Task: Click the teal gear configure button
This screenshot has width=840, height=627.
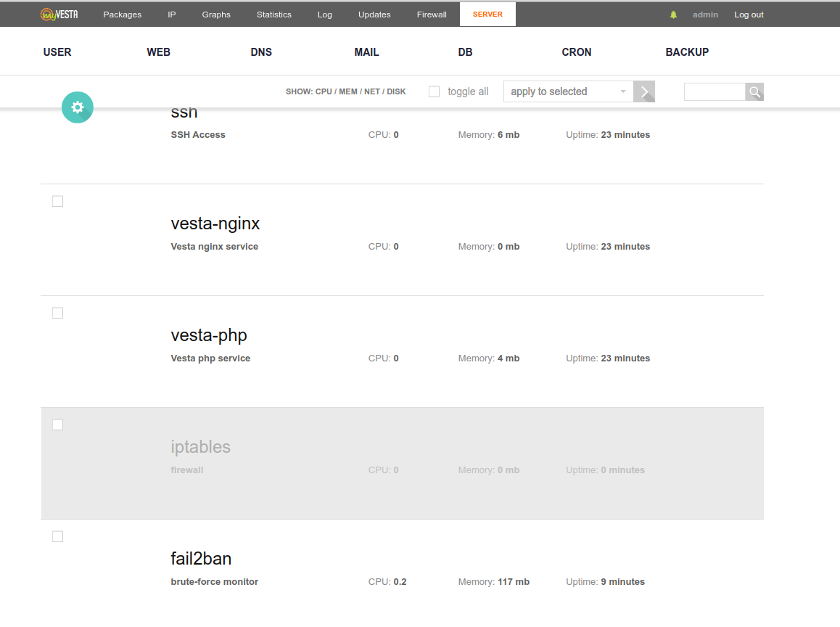Action: coord(78,107)
